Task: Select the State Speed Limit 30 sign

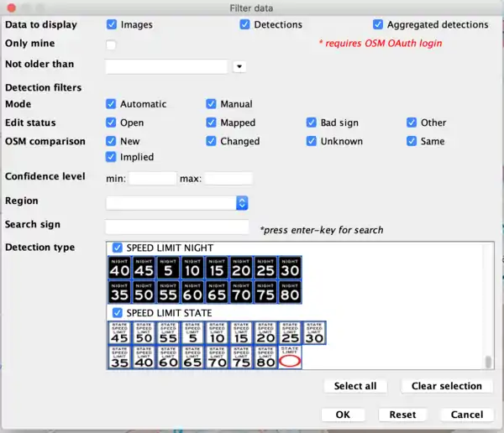Action: click(315, 332)
